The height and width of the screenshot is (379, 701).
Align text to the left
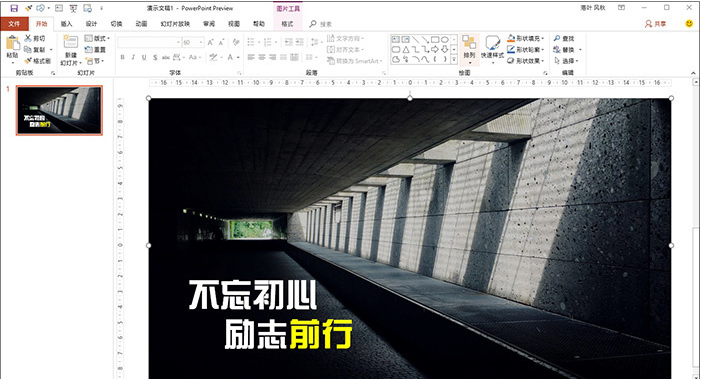(251, 57)
